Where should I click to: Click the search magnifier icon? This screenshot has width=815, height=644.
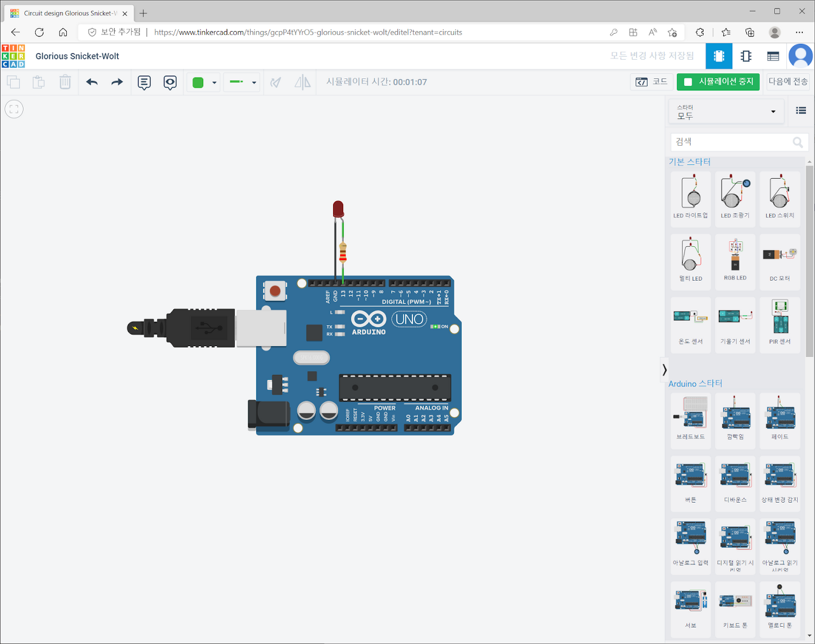pyautogui.click(x=798, y=142)
